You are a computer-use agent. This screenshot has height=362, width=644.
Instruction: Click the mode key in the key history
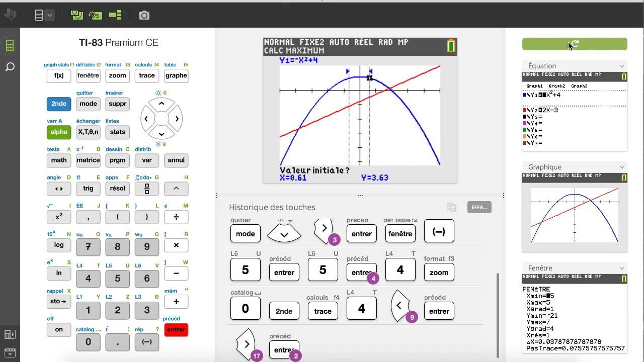tap(245, 233)
